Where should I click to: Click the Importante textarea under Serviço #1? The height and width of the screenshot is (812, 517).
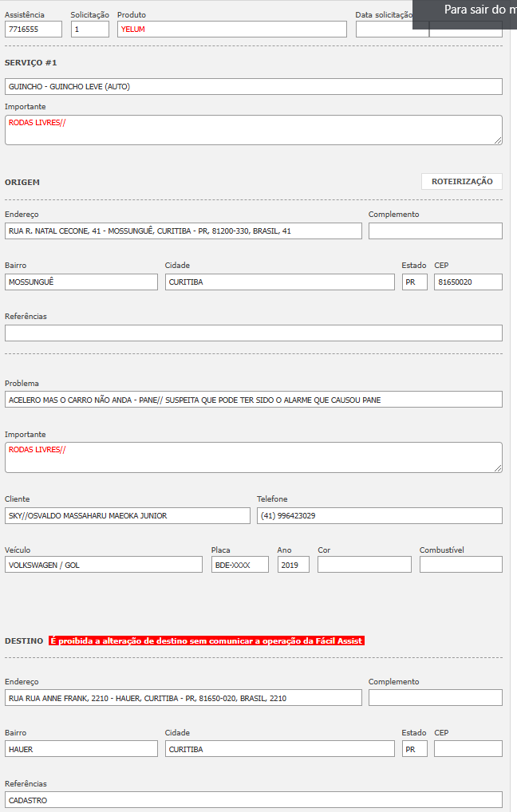pyautogui.click(x=253, y=130)
